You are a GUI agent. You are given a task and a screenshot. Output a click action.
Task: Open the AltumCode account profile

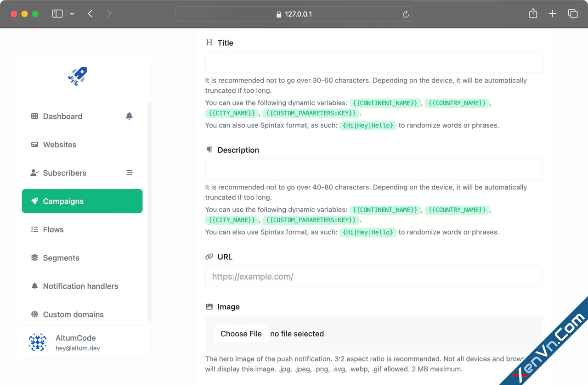click(76, 342)
